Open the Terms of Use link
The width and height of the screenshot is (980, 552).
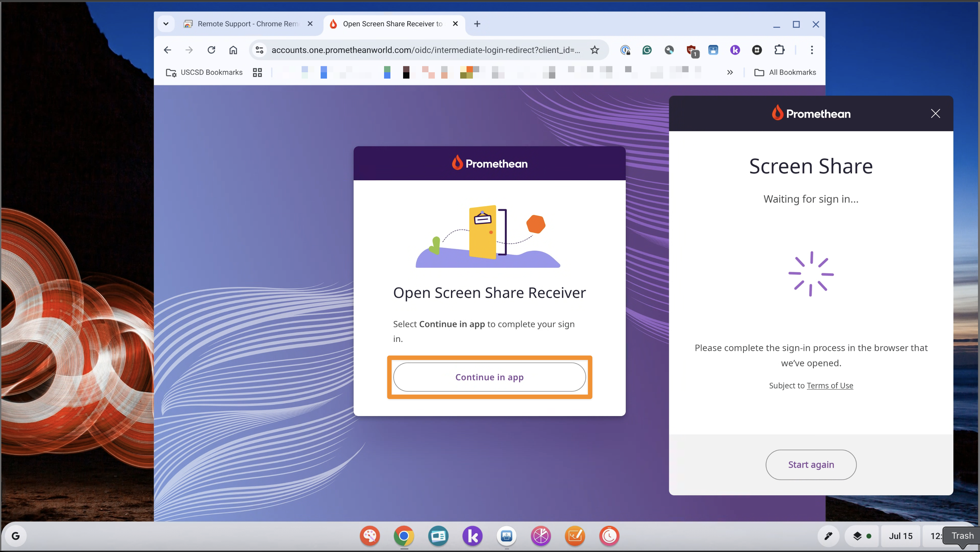click(830, 386)
